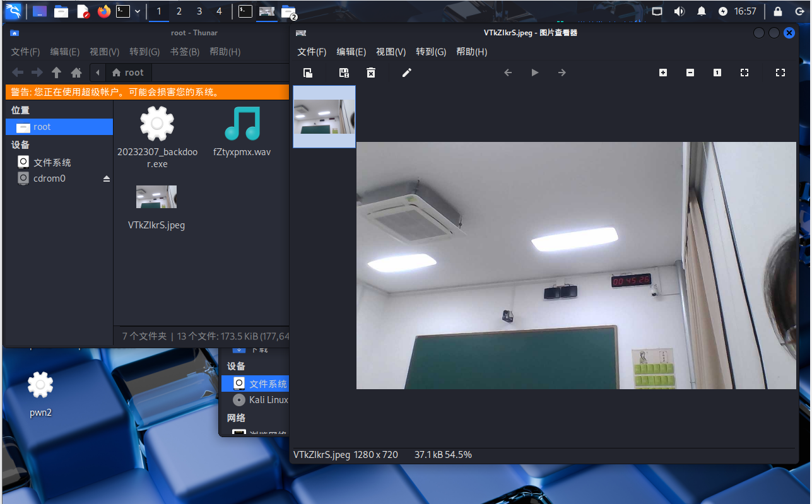This screenshot has height=504, width=812.
Task: Click Thunar back navigation arrow
Action: tap(18, 73)
